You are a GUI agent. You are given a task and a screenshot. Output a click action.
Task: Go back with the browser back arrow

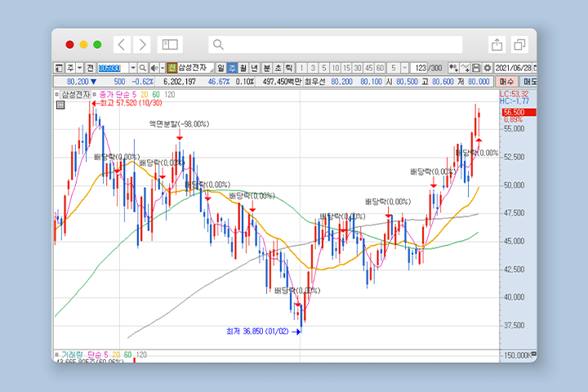[122, 45]
